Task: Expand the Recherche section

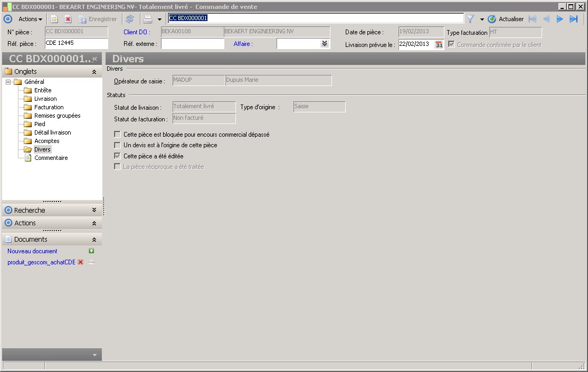Action: (x=94, y=210)
